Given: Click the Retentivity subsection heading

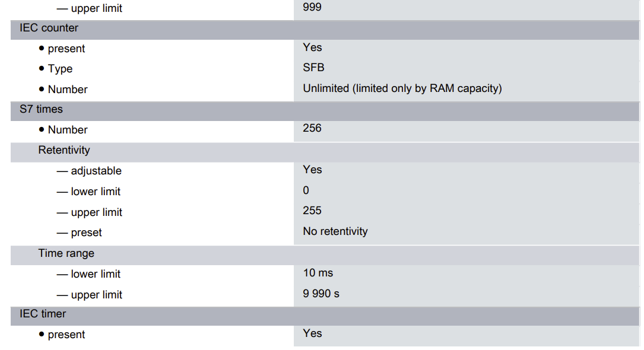Looking at the screenshot, I should (x=64, y=150).
